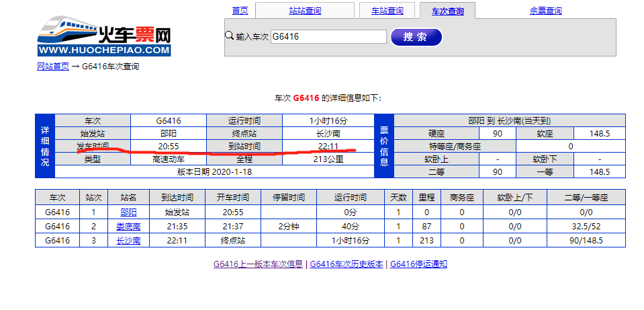Click the 搜索 button

tap(416, 37)
